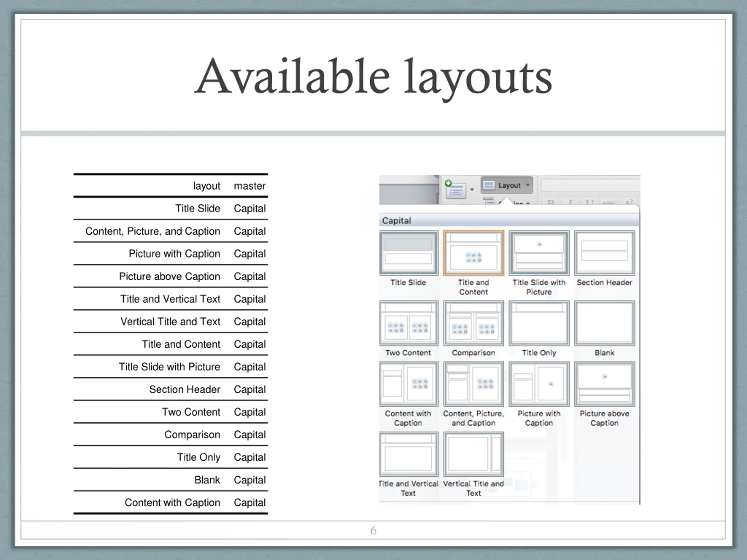Select 'Comparison' table cell
The height and width of the screenshot is (560, 747).
192,434
